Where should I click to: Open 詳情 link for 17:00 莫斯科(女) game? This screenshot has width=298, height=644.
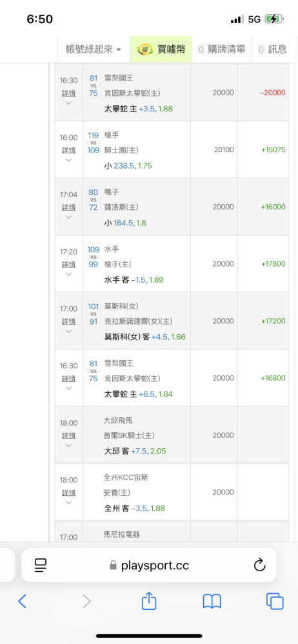click(69, 321)
